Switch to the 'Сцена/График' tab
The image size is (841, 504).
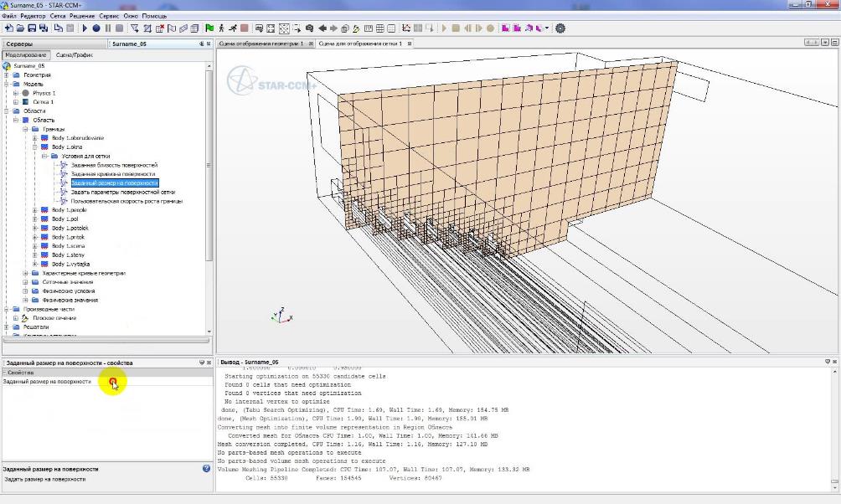75,55
